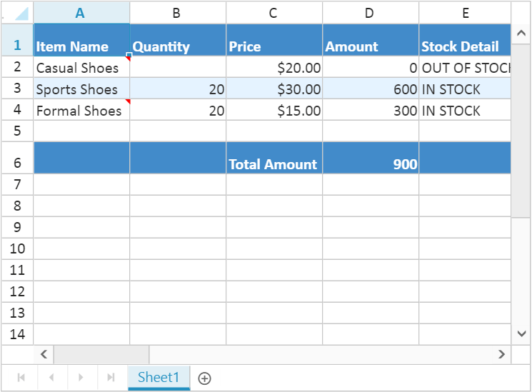Select the $15.00 price cell
The image size is (532, 392).
[x=274, y=110]
